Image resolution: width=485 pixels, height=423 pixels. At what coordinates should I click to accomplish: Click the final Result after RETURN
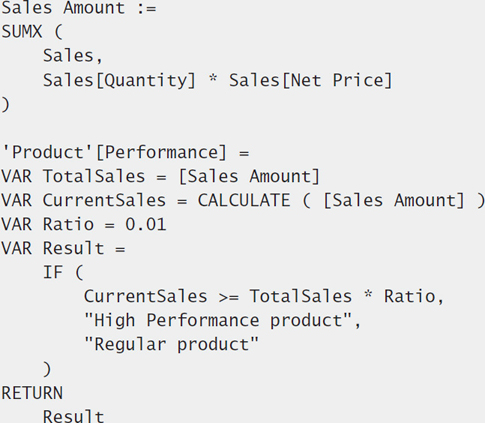point(73,416)
